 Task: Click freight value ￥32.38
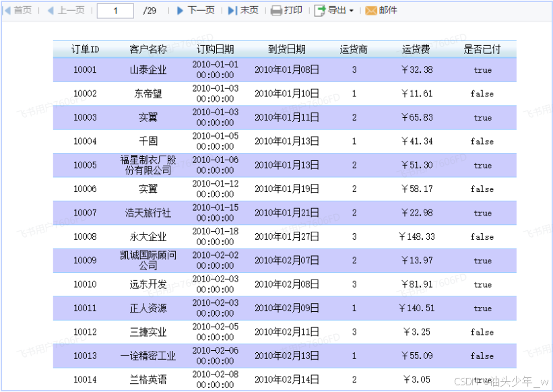click(417, 70)
